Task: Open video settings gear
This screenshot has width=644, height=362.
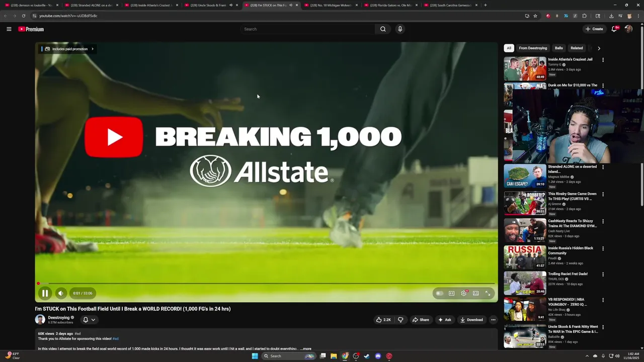Action: [464, 293]
